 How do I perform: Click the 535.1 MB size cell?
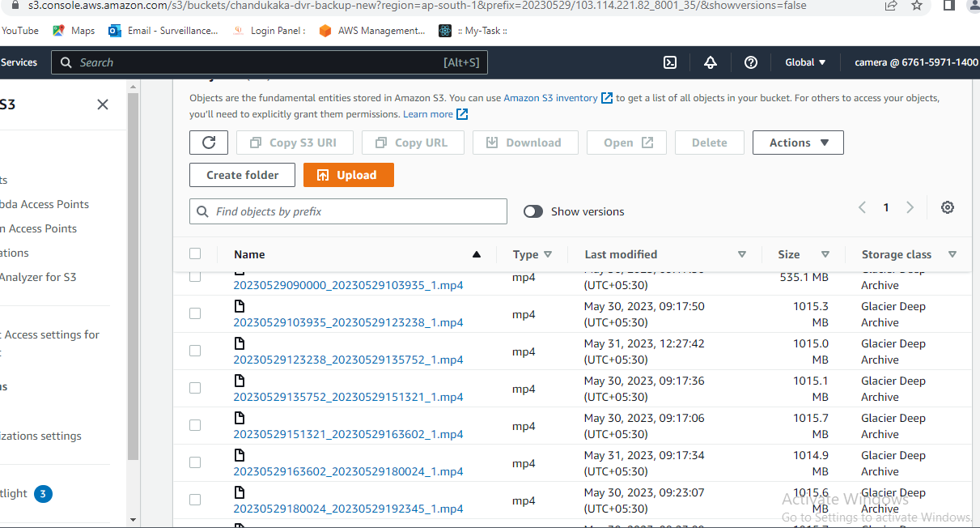click(x=804, y=277)
